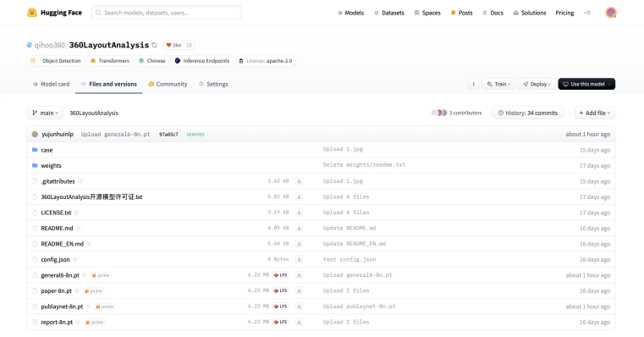Download the 360LayoutAnalysis license txt file
This screenshot has height=337, width=644.
coord(299,196)
